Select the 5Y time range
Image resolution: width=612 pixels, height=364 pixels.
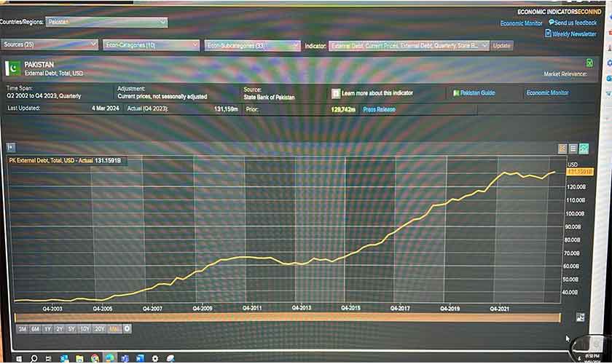tap(71, 329)
